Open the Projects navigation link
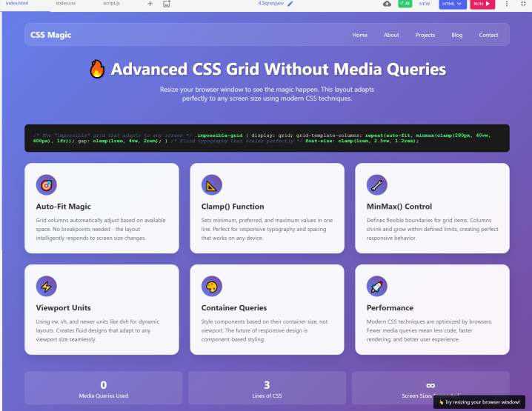This screenshot has width=532, height=411. point(425,35)
